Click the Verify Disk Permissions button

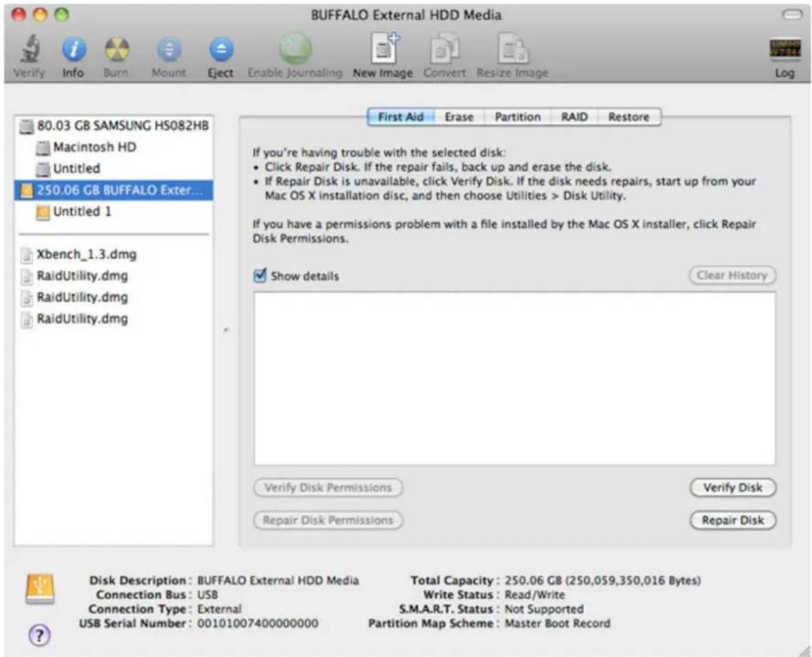(x=328, y=488)
